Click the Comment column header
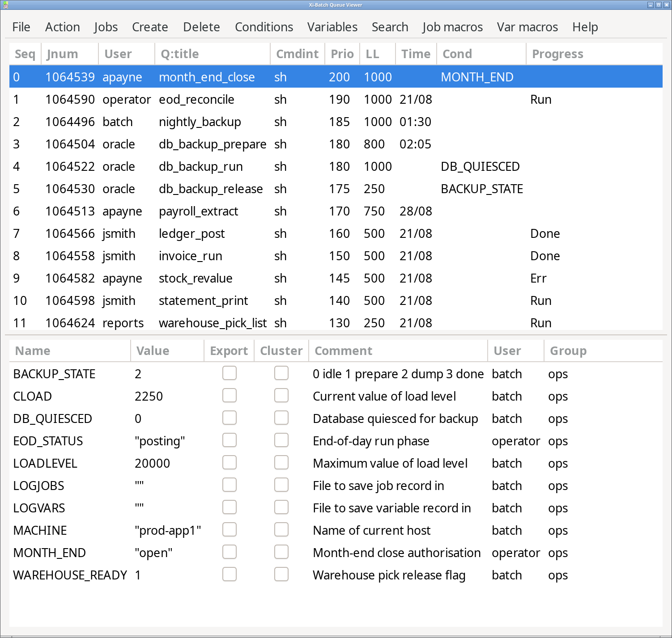This screenshot has height=638, width=672. click(x=398, y=351)
